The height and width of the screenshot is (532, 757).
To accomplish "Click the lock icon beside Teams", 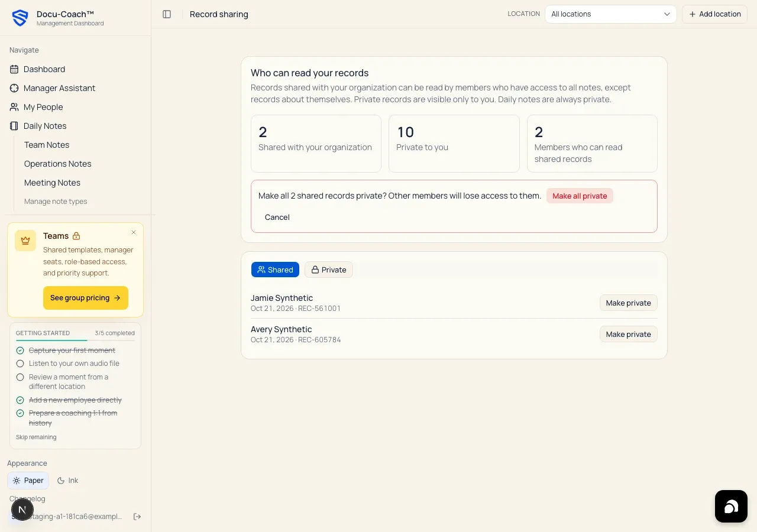I will (x=76, y=236).
